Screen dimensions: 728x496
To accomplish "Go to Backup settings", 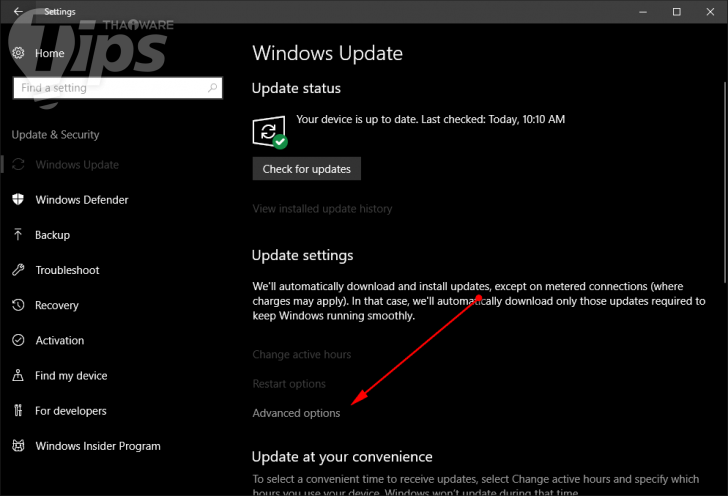I will pos(52,235).
